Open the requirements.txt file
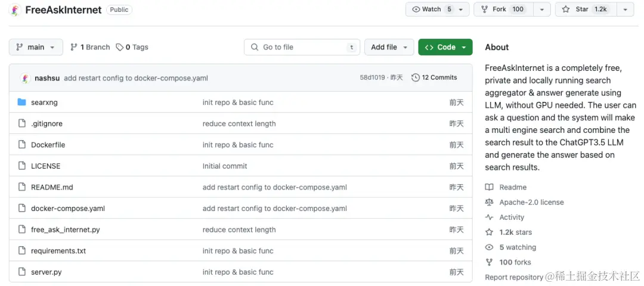This screenshot has height=286, width=644. (58, 251)
